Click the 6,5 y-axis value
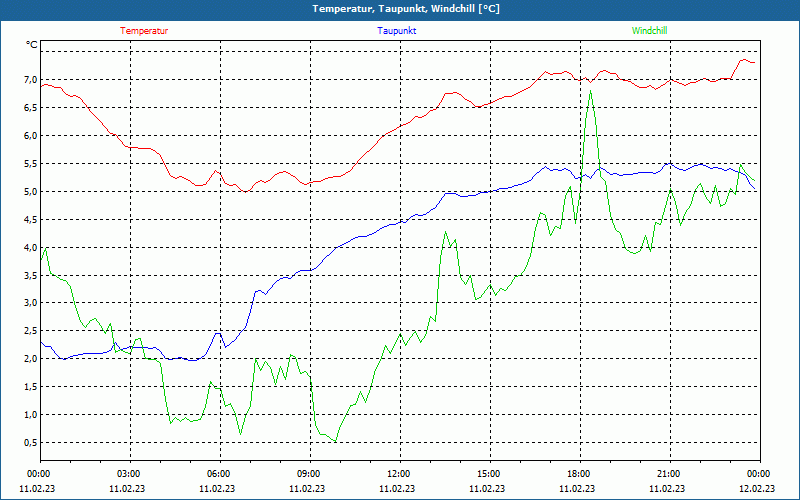Image resolution: width=800 pixels, height=500 pixels. (x=31, y=107)
